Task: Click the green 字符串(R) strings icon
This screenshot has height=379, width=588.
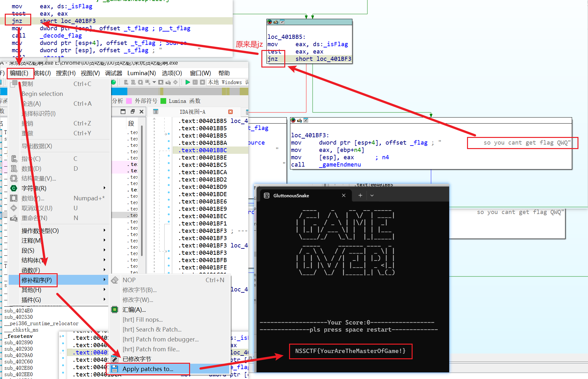Action: pyautogui.click(x=14, y=188)
